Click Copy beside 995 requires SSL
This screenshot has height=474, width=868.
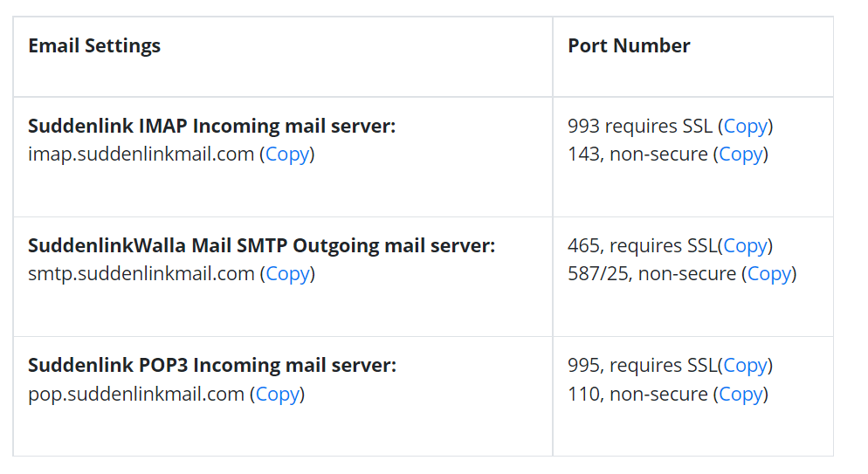point(745,366)
